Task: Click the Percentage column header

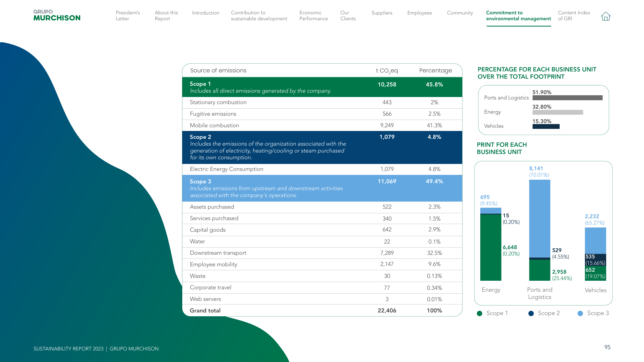Action: coord(435,71)
